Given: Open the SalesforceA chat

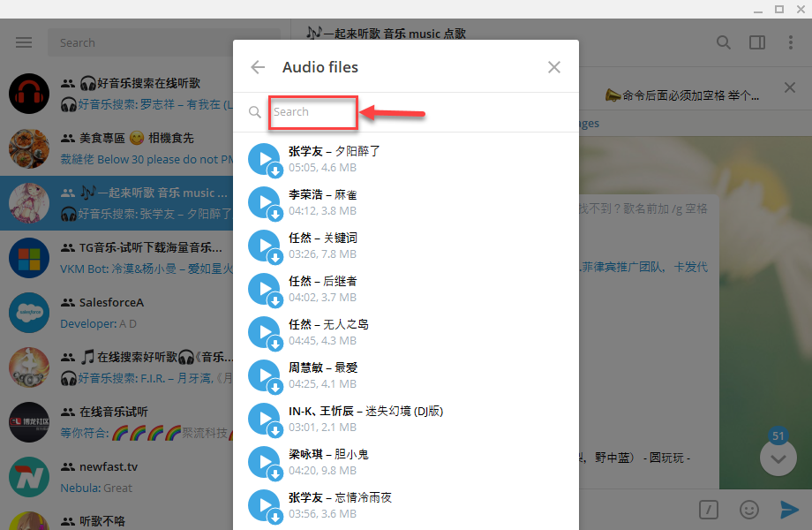Looking at the screenshot, I should [x=115, y=312].
